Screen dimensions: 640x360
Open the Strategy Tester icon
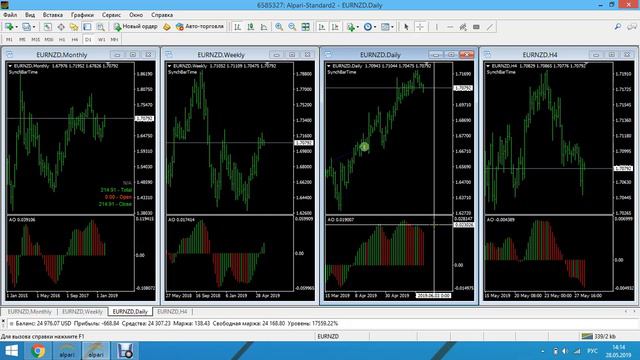tap(100, 27)
